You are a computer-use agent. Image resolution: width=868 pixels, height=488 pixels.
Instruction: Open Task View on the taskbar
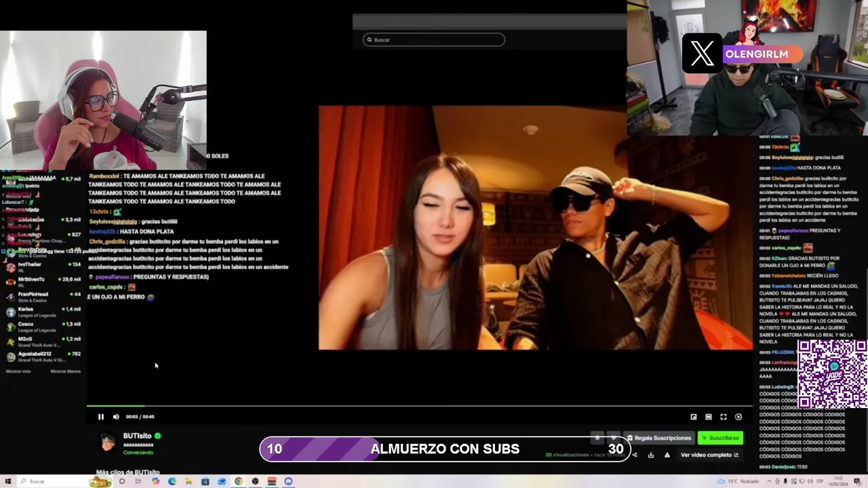point(138,481)
